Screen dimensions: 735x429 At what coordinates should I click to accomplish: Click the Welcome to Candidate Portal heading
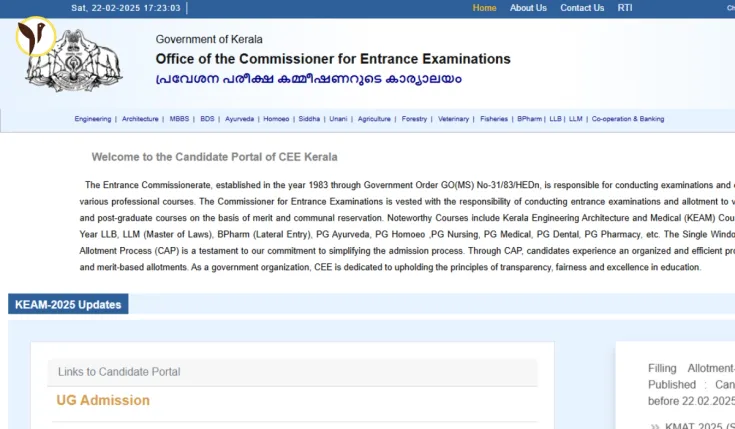pyautogui.click(x=214, y=157)
